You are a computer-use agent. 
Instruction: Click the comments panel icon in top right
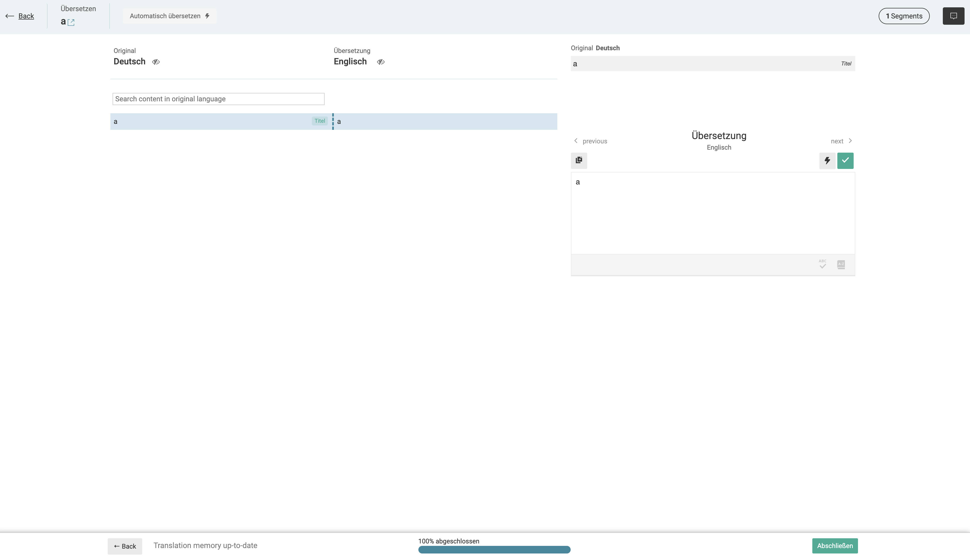tap(953, 16)
